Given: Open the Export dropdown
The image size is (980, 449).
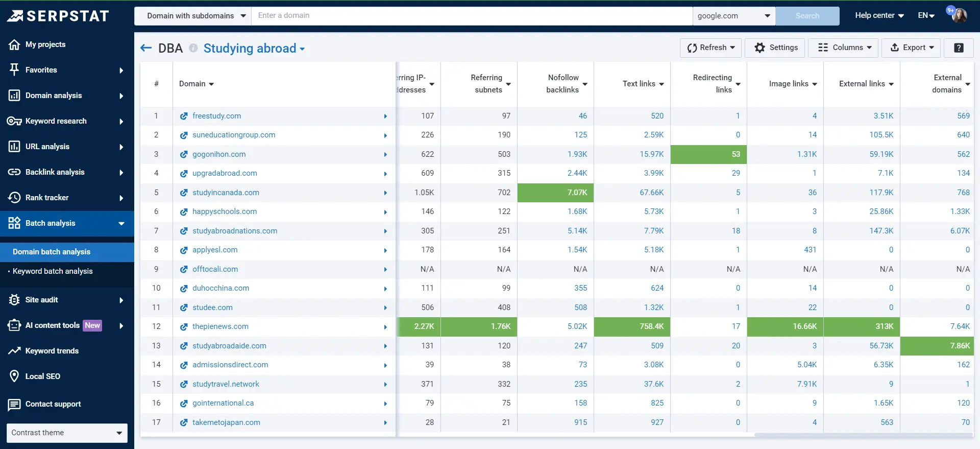Looking at the screenshot, I should (912, 48).
